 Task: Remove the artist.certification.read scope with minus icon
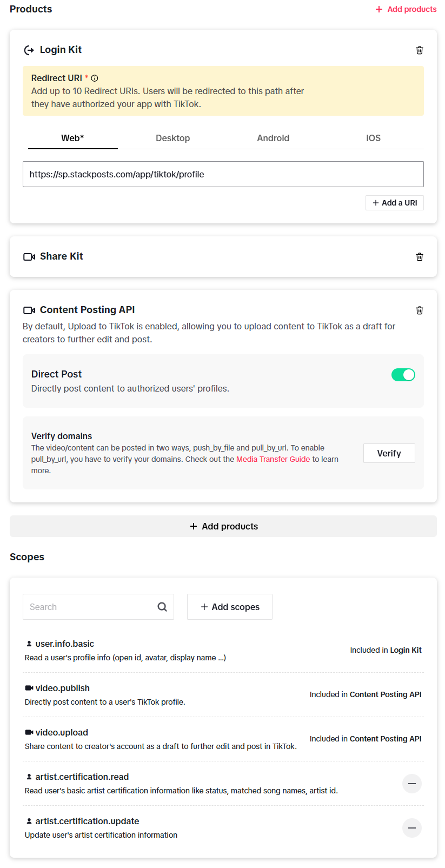412,784
